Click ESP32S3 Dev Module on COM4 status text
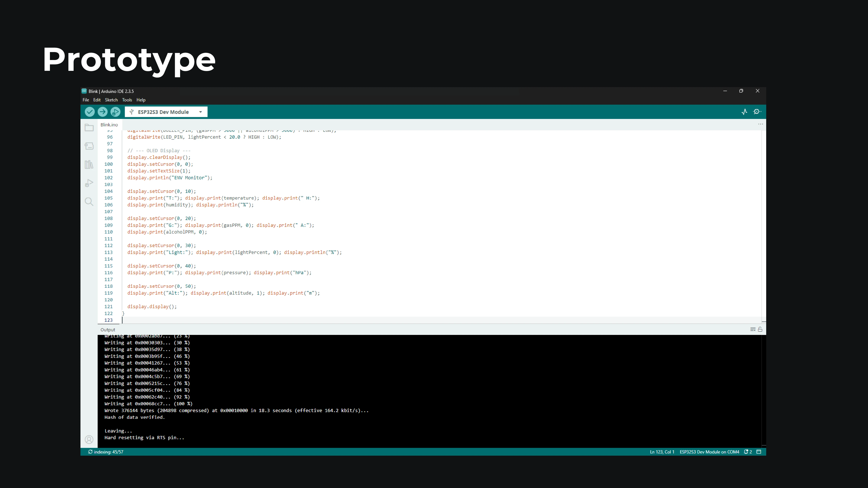 coord(709,452)
